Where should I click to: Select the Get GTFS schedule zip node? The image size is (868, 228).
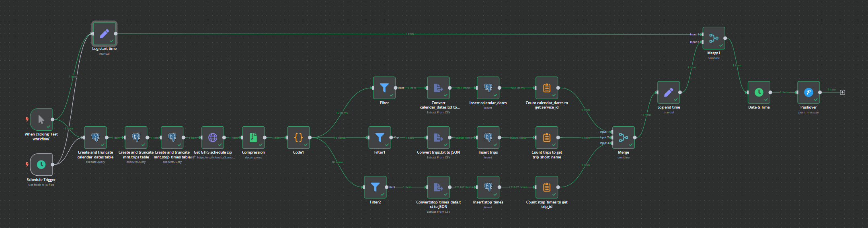point(213,138)
